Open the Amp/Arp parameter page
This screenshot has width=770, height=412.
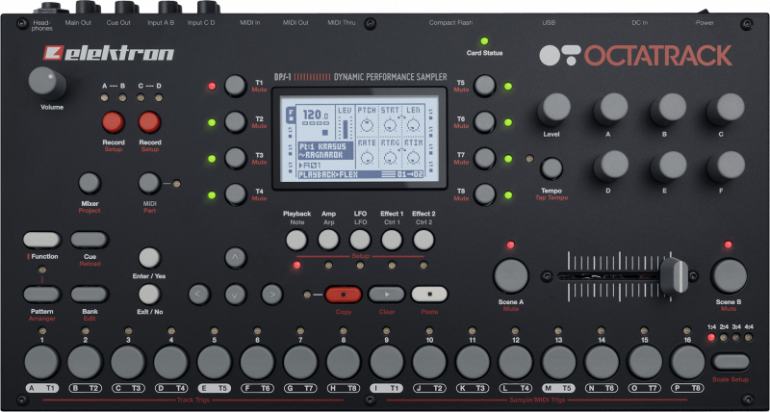pyautogui.click(x=329, y=240)
